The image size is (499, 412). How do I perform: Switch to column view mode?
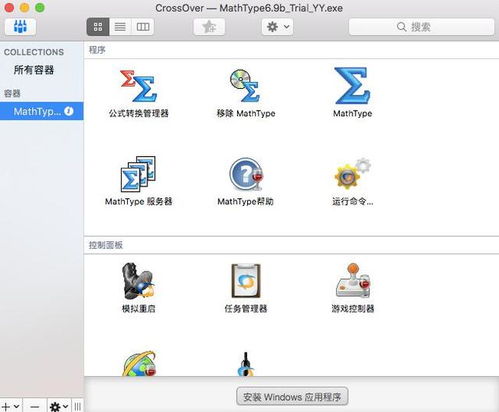coord(143,27)
